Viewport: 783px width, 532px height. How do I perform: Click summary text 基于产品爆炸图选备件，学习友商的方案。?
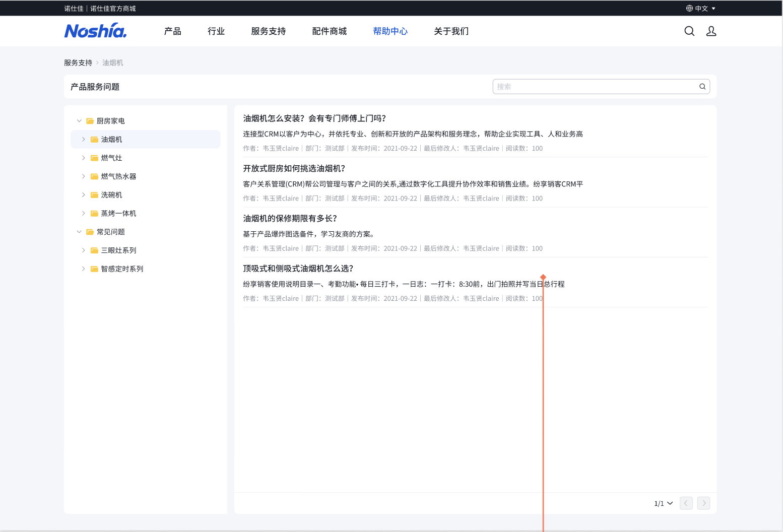click(308, 234)
